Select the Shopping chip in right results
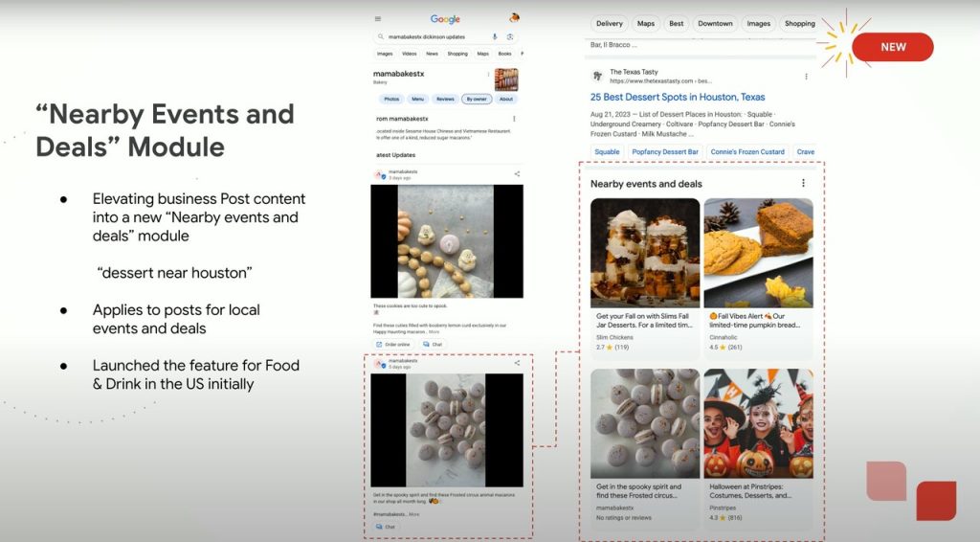Viewport: 980px width, 542px height. pos(799,24)
